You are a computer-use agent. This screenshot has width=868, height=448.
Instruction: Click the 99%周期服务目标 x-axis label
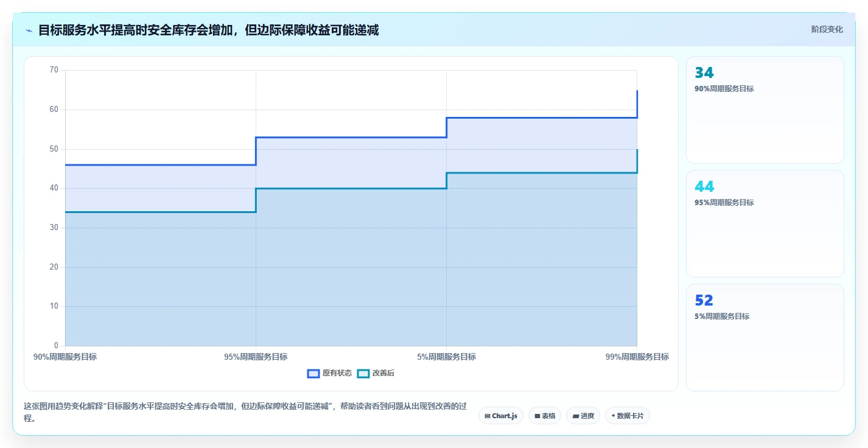[637, 357]
